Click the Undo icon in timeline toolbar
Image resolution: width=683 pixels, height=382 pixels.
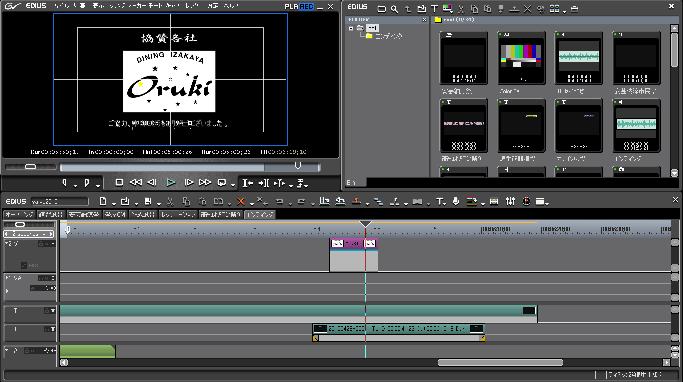[280, 201]
